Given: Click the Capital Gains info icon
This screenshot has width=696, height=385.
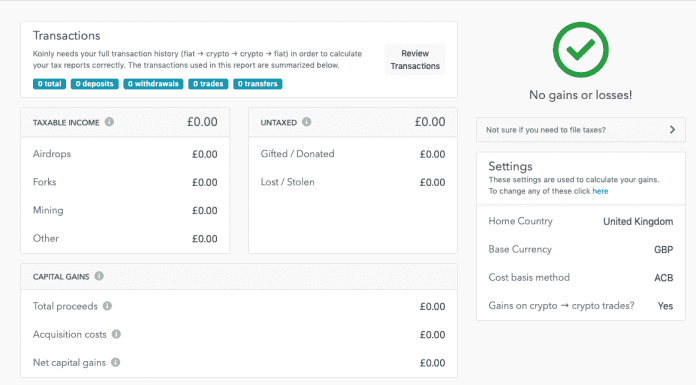Looking at the screenshot, I should [99, 276].
